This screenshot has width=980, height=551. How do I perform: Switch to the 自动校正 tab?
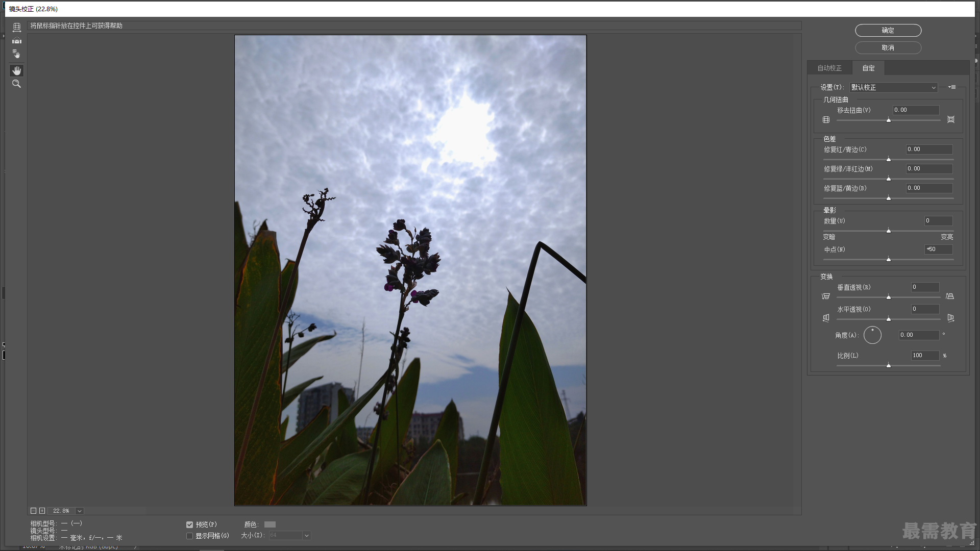(x=829, y=68)
